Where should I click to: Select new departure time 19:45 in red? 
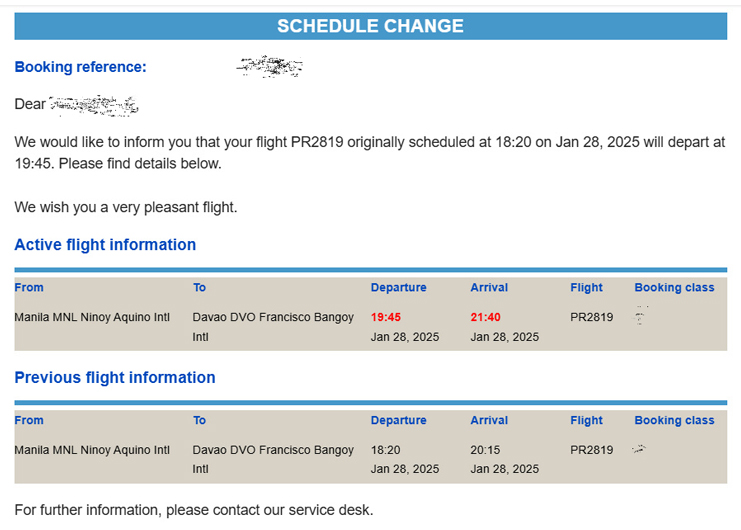pyautogui.click(x=386, y=317)
